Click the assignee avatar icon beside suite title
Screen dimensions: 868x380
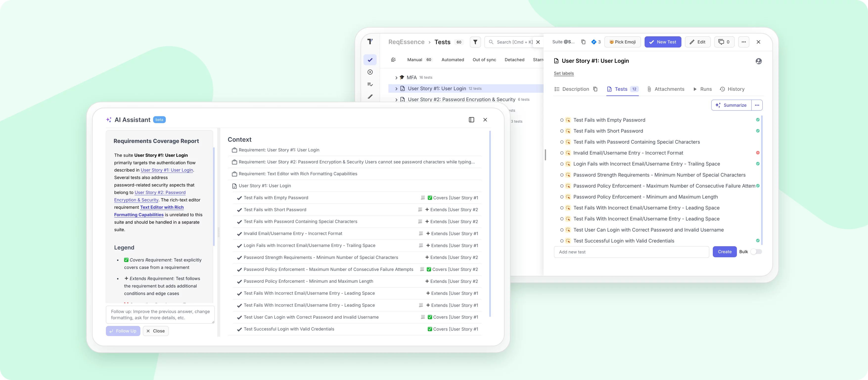click(758, 61)
